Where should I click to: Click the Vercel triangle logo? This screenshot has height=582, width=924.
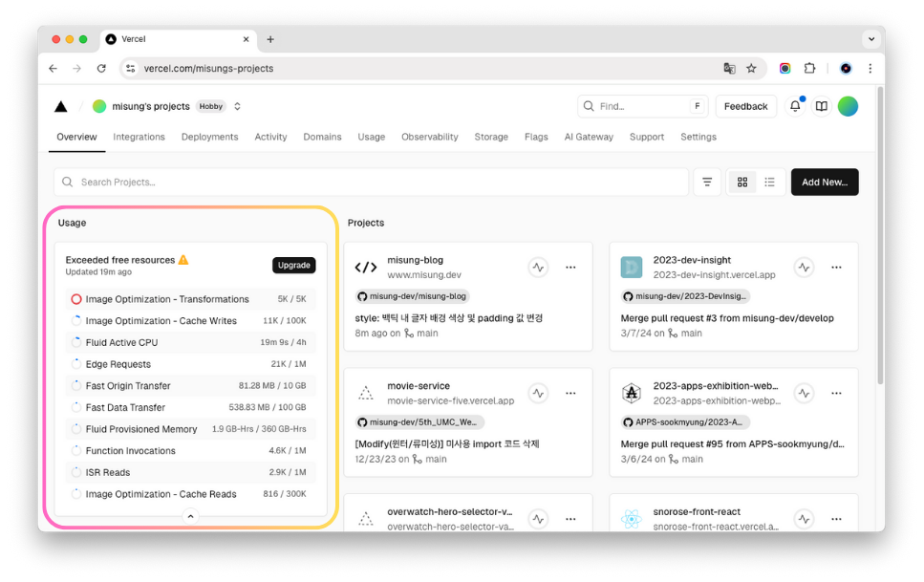pyautogui.click(x=61, y=106)
